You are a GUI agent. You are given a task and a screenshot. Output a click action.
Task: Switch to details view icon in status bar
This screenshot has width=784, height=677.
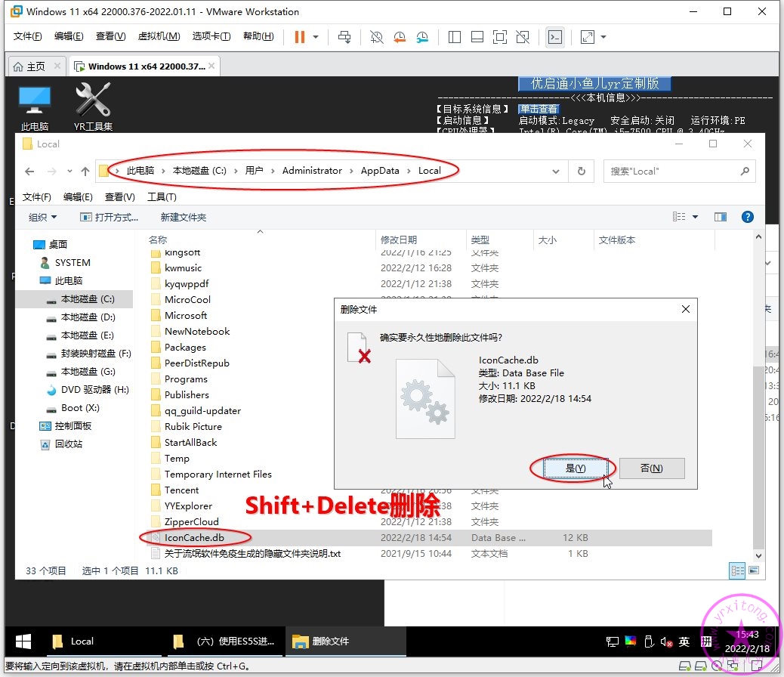pos(737,571)
